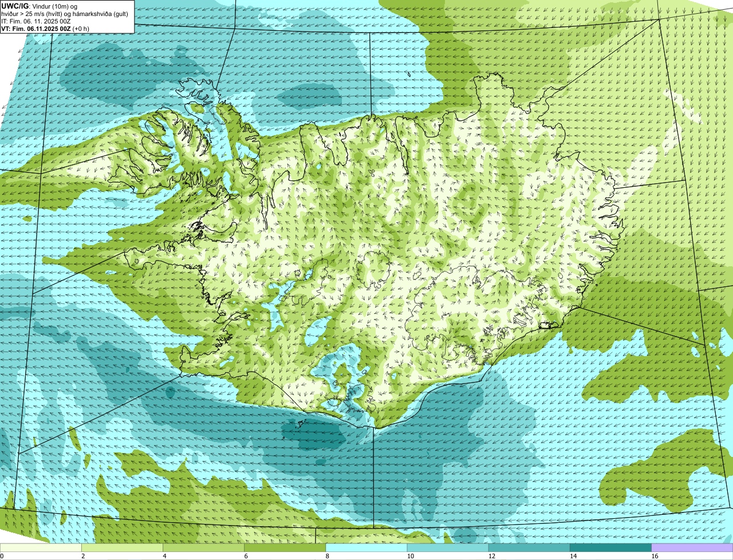733x560 pixels.
Task: Click legend tick label 16
Action: point(655,556)
